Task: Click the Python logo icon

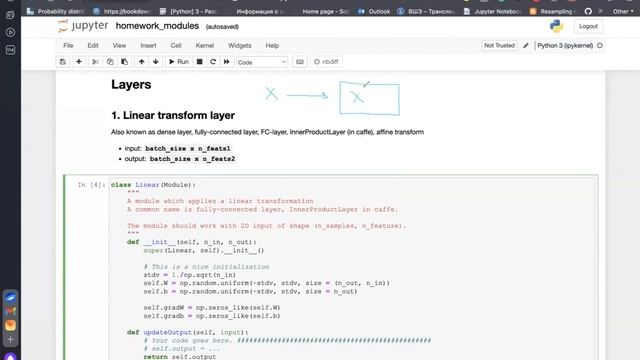Action: (x=556, y=26)
